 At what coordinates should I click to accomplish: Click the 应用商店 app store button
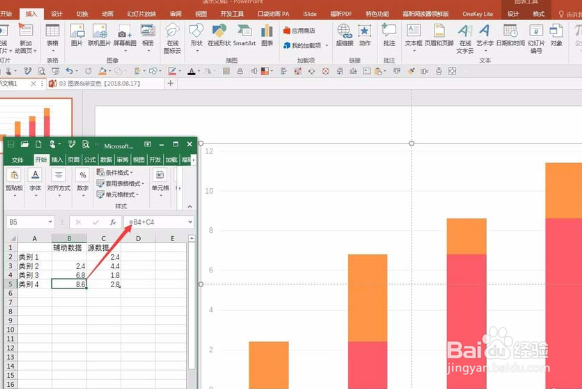pos(299,30)
